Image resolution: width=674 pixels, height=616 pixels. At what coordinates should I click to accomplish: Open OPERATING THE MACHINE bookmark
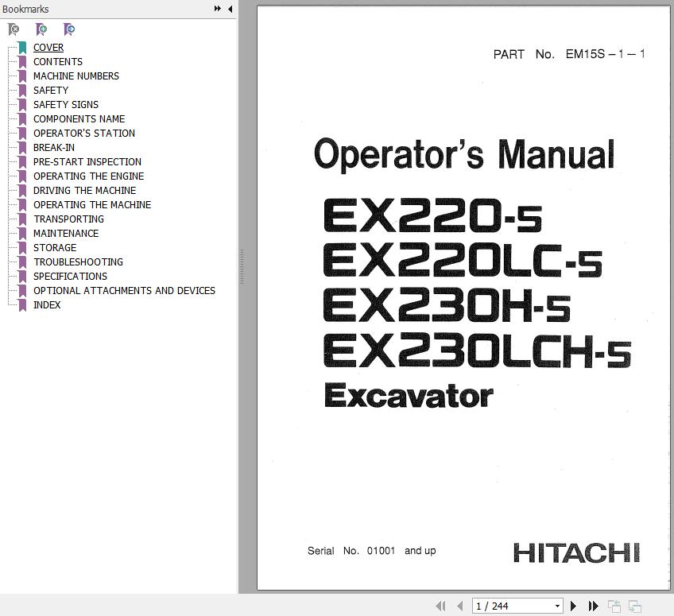(x=92, y=204)
